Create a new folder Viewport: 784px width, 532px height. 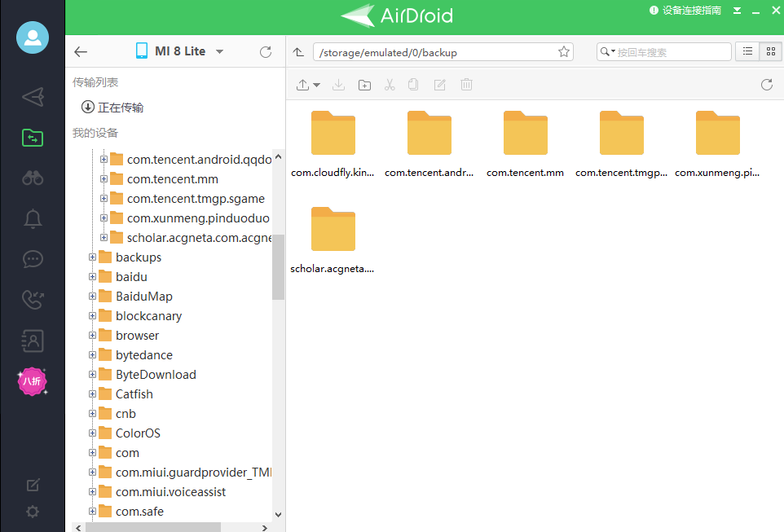(x=364, y=85)
